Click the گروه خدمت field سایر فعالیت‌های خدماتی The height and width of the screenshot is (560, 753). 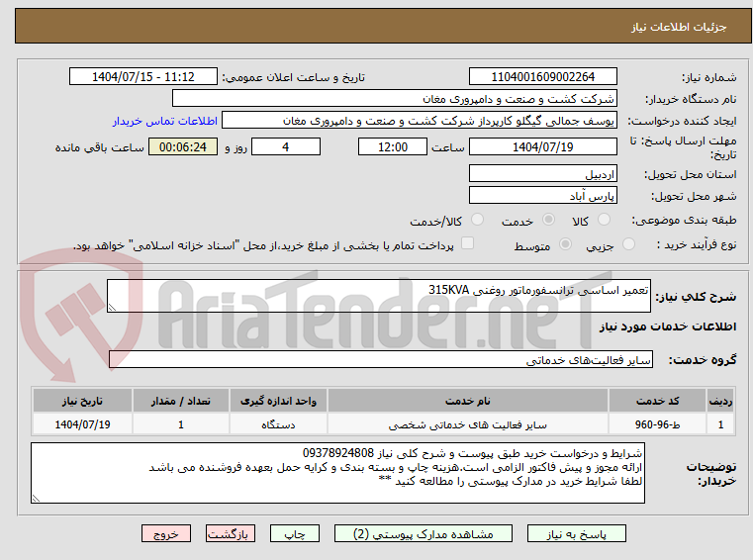click(x=381, y=359)
